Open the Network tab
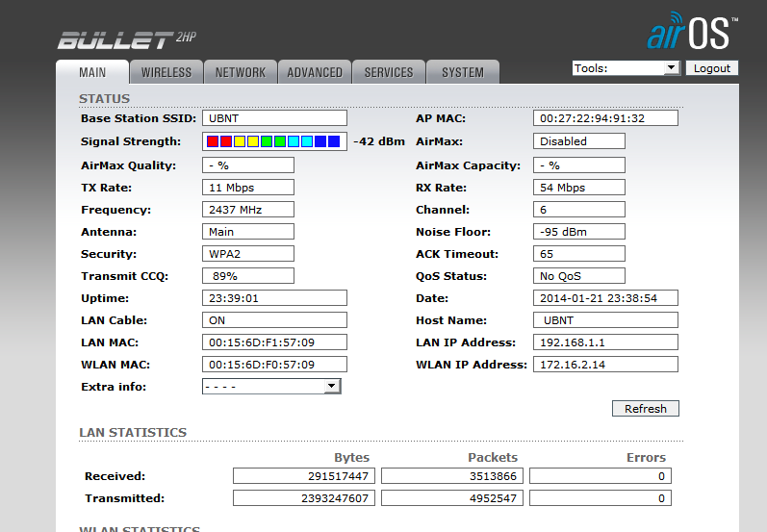The width and height of the screenshot is (767, 532). (241, 72)
